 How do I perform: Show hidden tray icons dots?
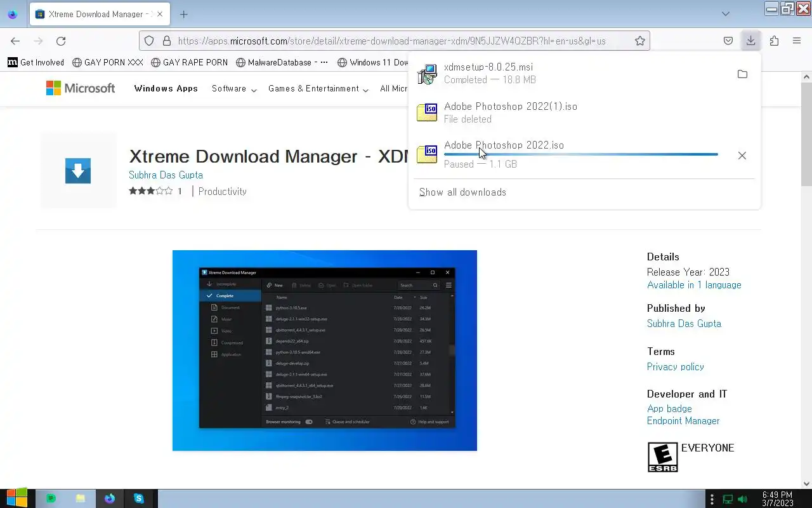[x=712, y=499]
